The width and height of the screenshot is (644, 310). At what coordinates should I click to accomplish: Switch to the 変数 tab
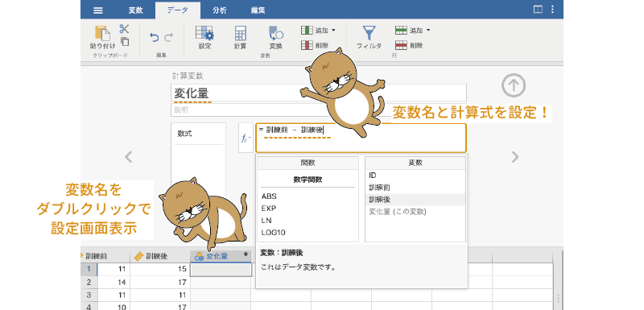tap(135, 10)
